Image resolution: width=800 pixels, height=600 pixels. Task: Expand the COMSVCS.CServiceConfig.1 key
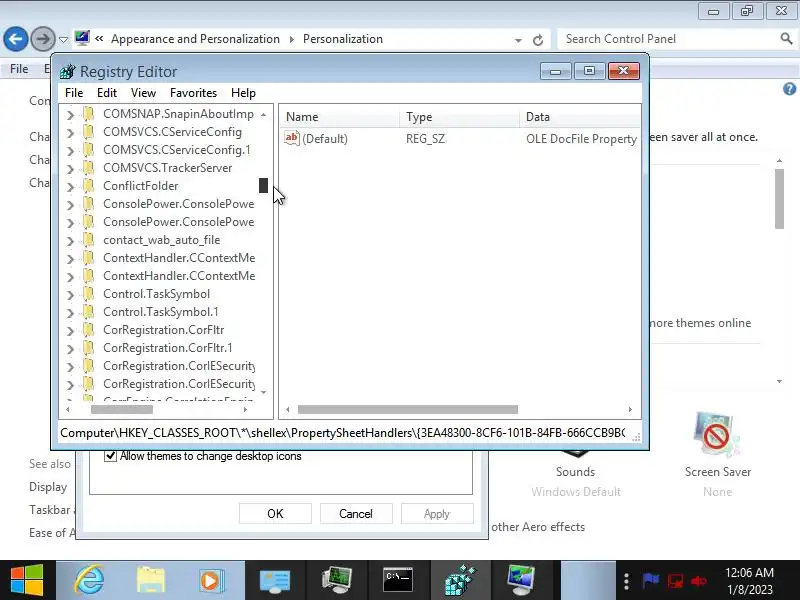[x=70, y=151]
